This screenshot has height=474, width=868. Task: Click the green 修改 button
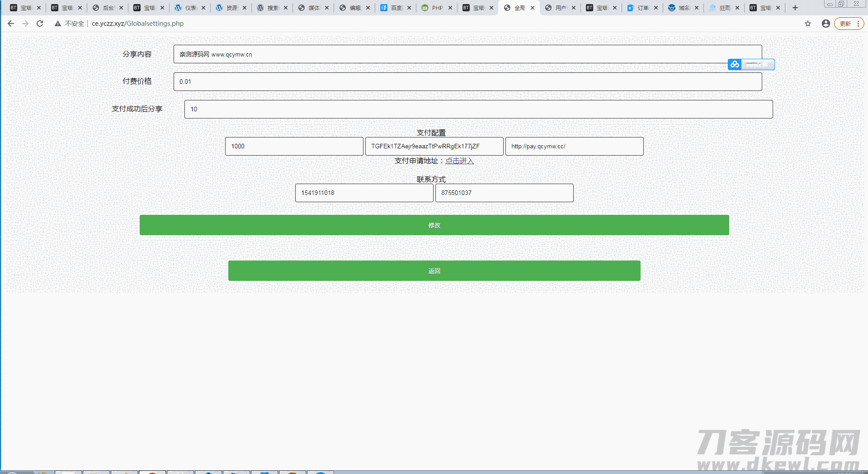click(434, 225)
